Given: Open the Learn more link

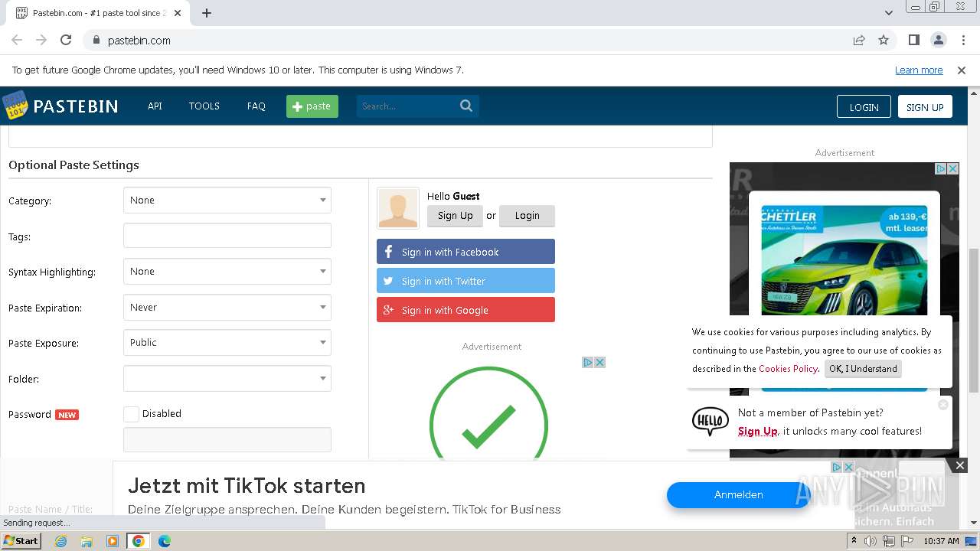Looking at the screenshot, I should click(919, 70).
